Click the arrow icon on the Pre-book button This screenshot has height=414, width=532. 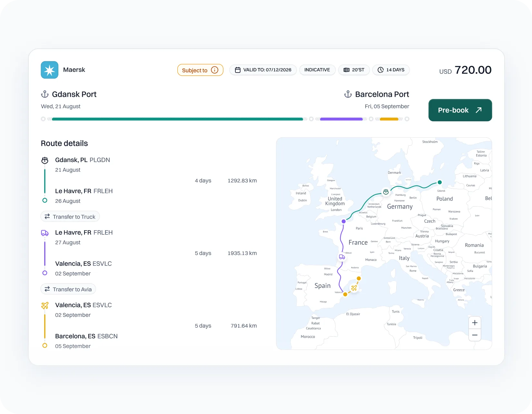pos(479,110)
